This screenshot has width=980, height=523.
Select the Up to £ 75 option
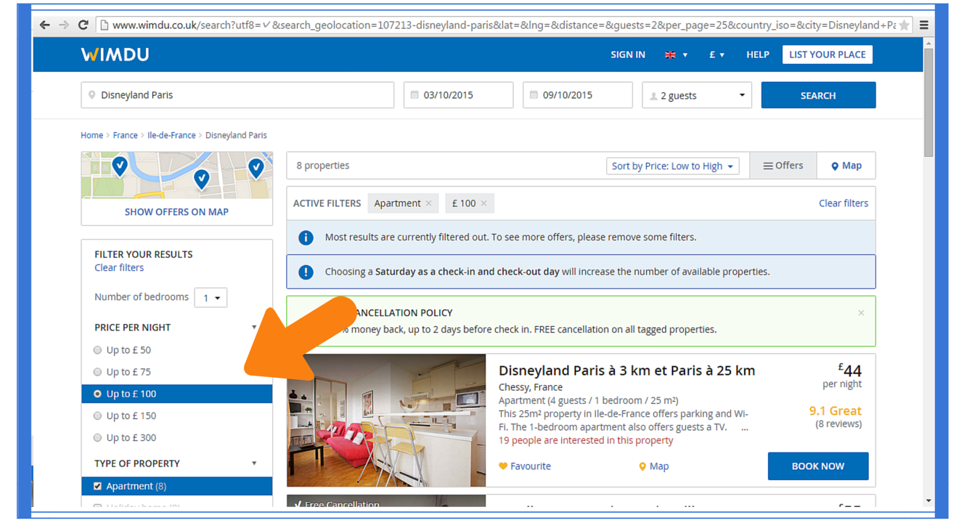coord(97,372)
